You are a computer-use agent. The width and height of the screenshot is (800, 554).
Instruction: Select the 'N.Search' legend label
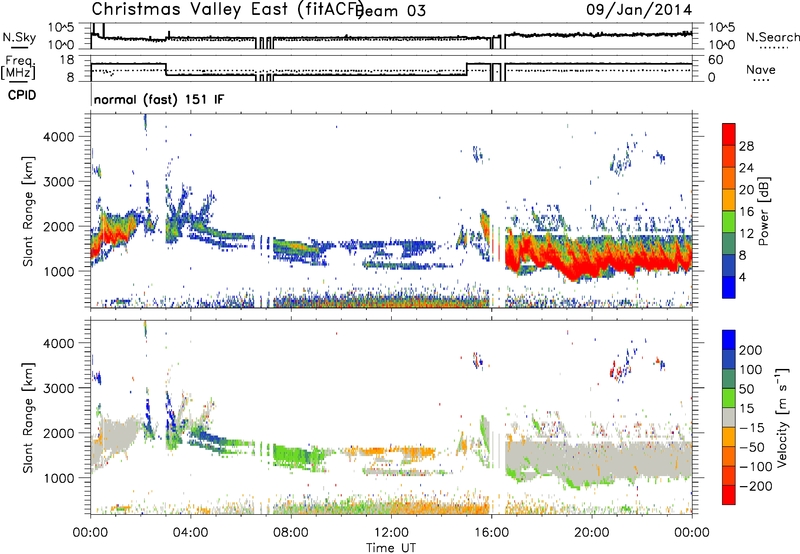coord(772,37)
